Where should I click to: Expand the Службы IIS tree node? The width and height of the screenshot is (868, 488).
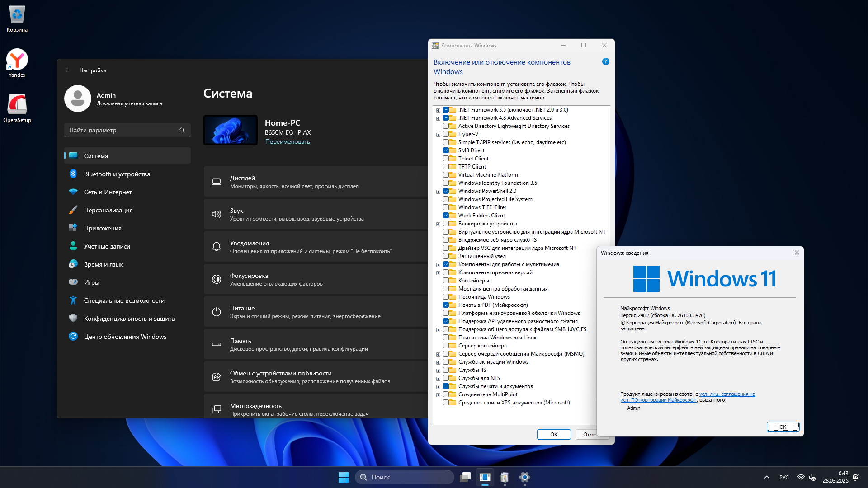pos(438,371)
